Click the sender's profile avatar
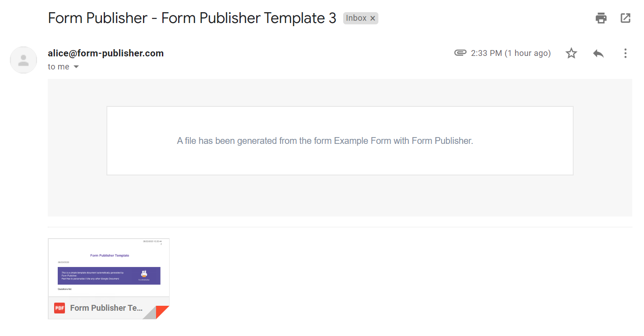 [x=23, y=60]
